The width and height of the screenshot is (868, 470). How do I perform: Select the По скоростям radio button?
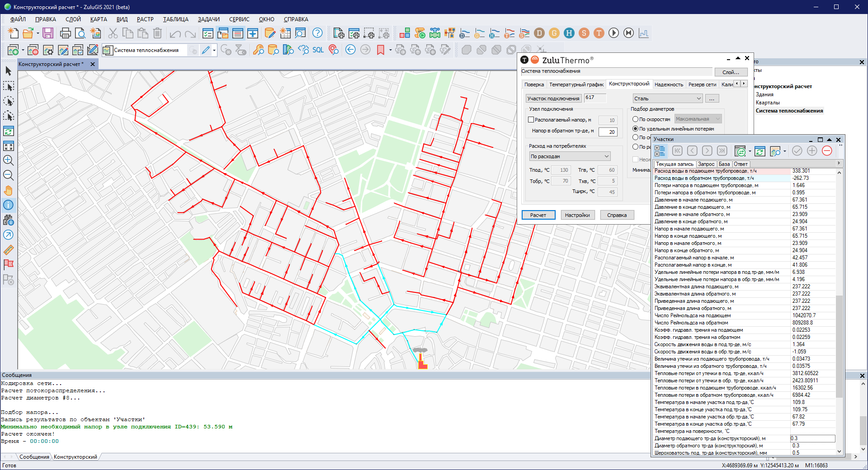point(635,119)
